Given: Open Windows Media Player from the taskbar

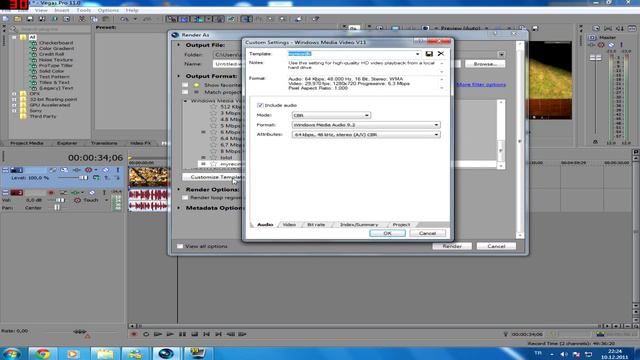Looking at the screenshot, I should 73,353.
